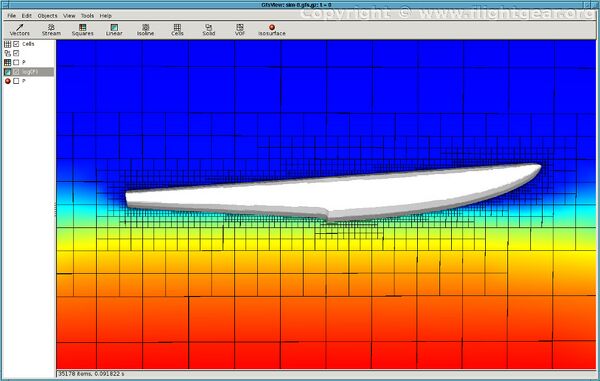Screen dimensions: 600x381
Task: Select the Cells tool in toolbar
Action: [x=177, y=30]
